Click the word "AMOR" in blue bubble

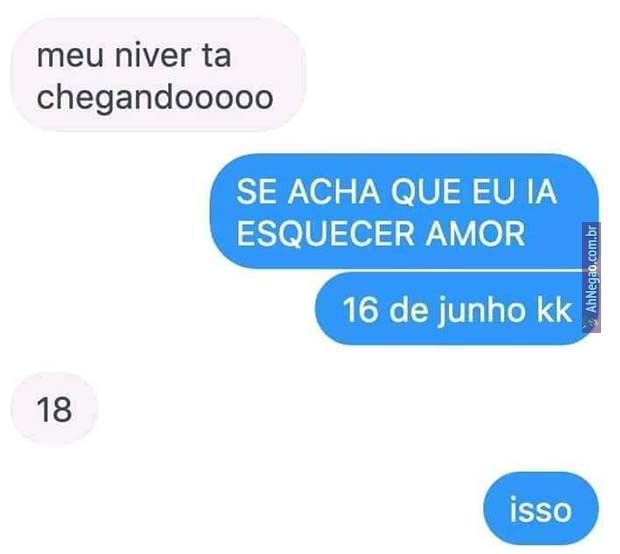pyautogui.click(x=475, y=233)
